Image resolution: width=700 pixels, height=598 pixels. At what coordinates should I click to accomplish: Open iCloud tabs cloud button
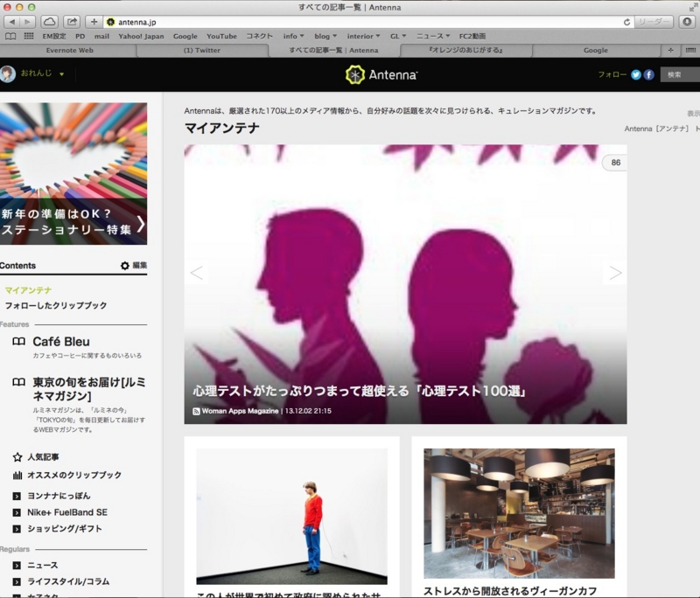coord(49,21)
